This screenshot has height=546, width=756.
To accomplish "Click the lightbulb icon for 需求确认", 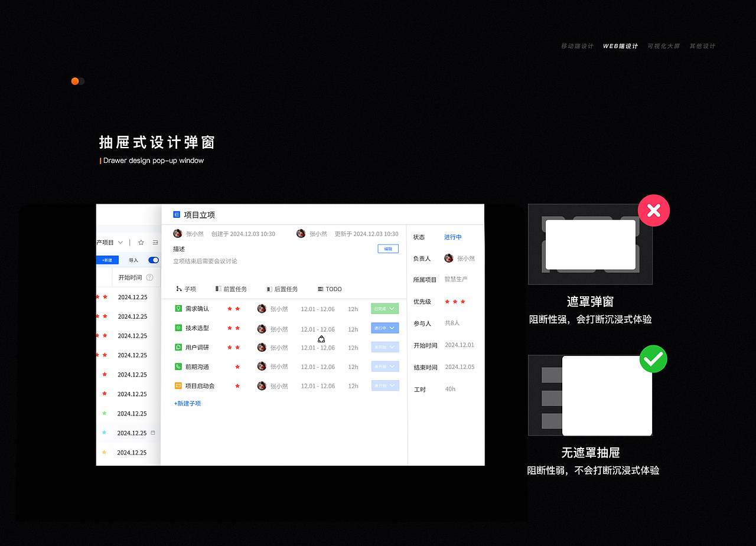I will (178, 308).
